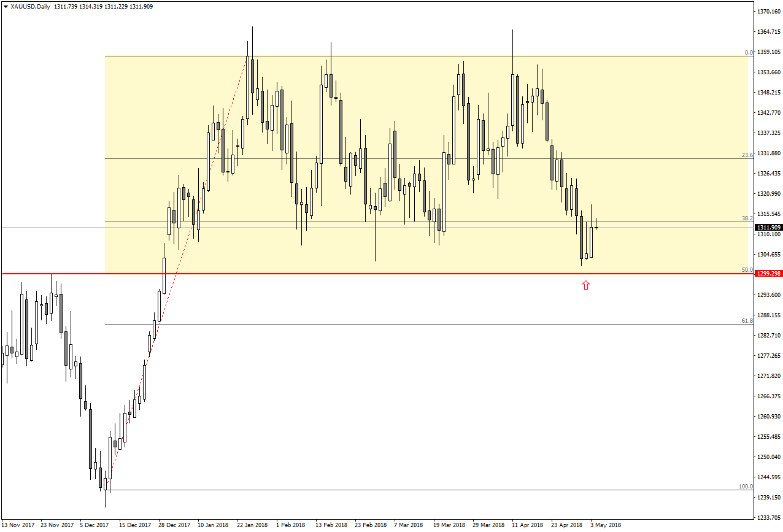Select the red horizontal line at 1299.298
783x532 pixels.
[377, 273]
